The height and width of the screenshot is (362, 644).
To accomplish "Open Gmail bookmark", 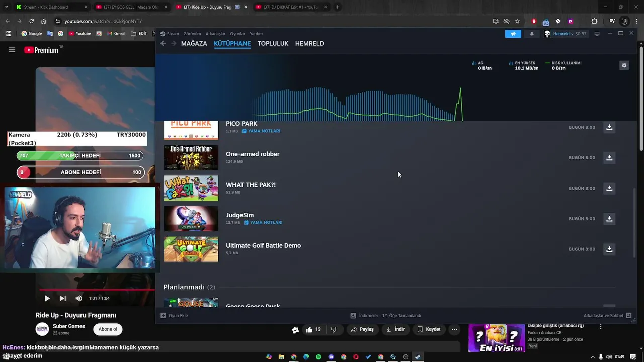I will point(115,34).
